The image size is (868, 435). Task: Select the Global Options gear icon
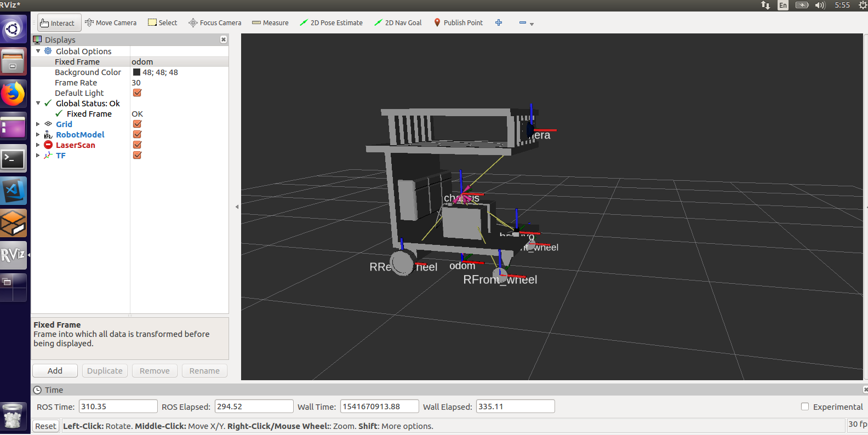pos(48,51)
